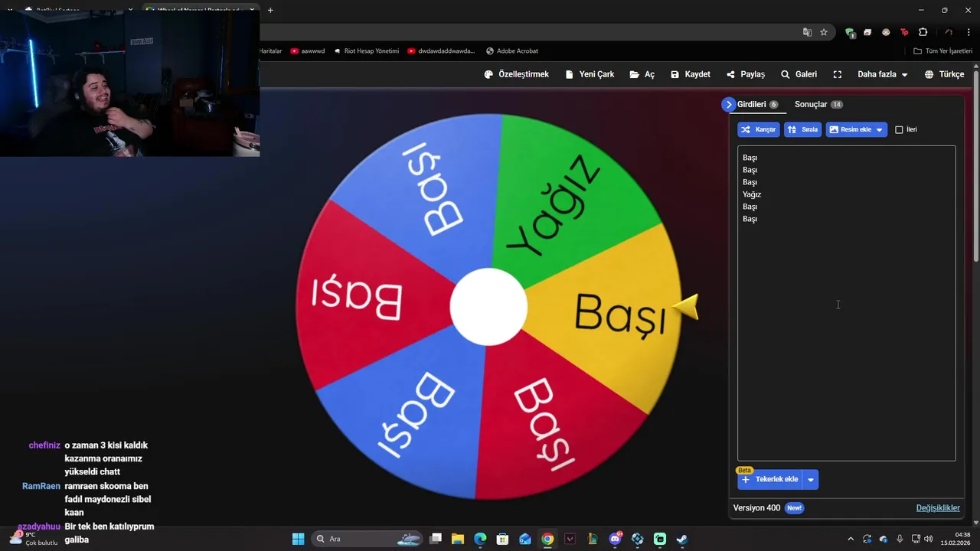Viewport: 980px width, 551px height.
Task: Open Tüm Yer İşaretleri bookmarks folder
Action: pos(943,51)
